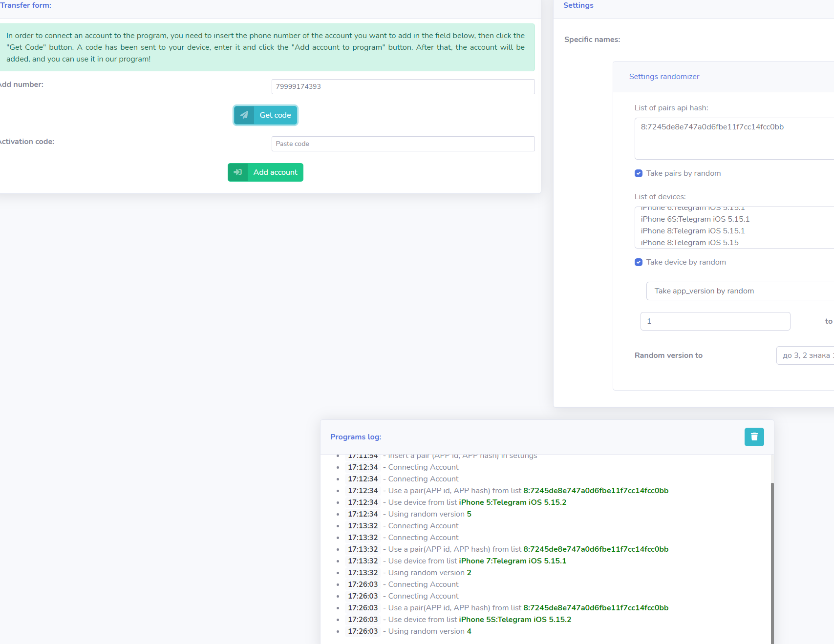The height and width of the screenshot is (644, 834).
Task: Click the iPhone 7:Telegram iOS 5.15.1 log entry
Action: point(513,561)
